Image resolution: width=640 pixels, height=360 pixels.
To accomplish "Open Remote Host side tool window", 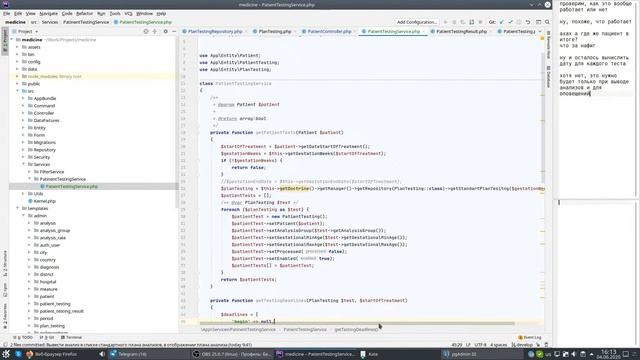I will [548, 44].
